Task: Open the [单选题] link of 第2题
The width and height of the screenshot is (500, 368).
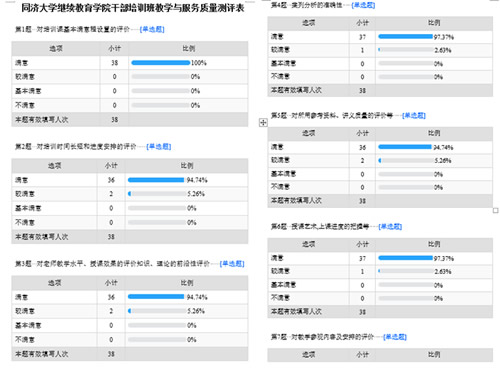Action: click(x=159, y=146)
